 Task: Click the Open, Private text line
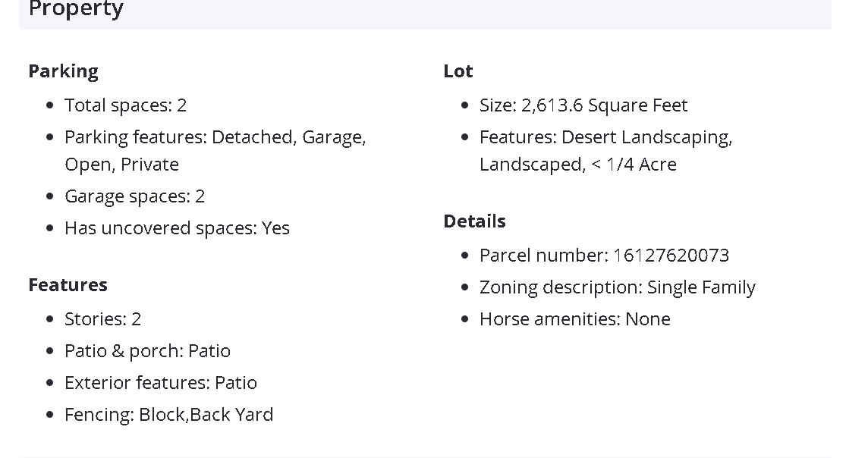point(121,165)
